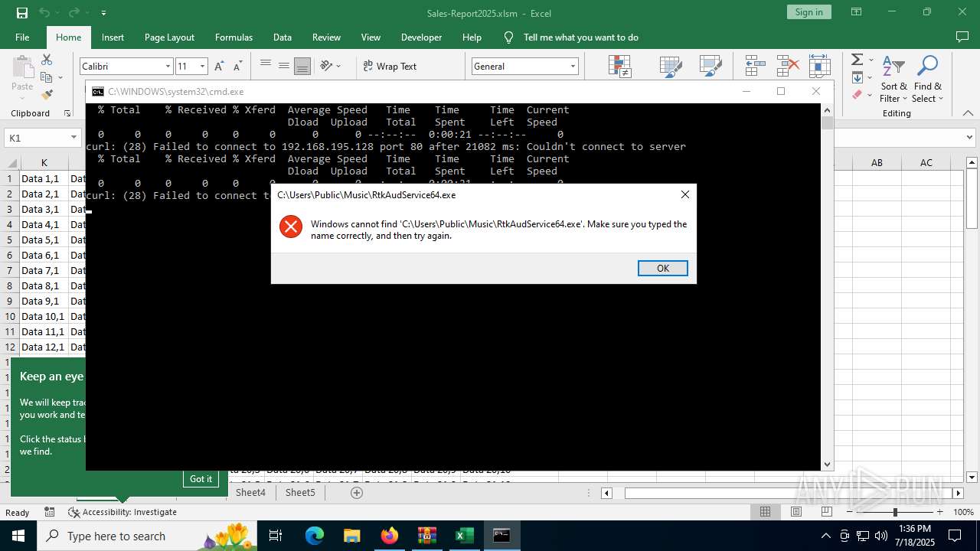
Task: Click the Save icon in Excel's title bar
Action: pos(21,12)
